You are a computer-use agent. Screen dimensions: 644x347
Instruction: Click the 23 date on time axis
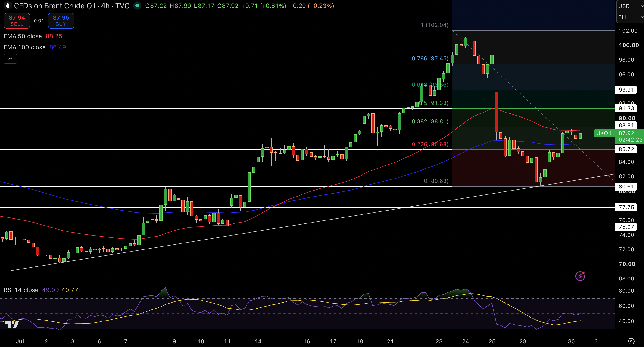439,341
